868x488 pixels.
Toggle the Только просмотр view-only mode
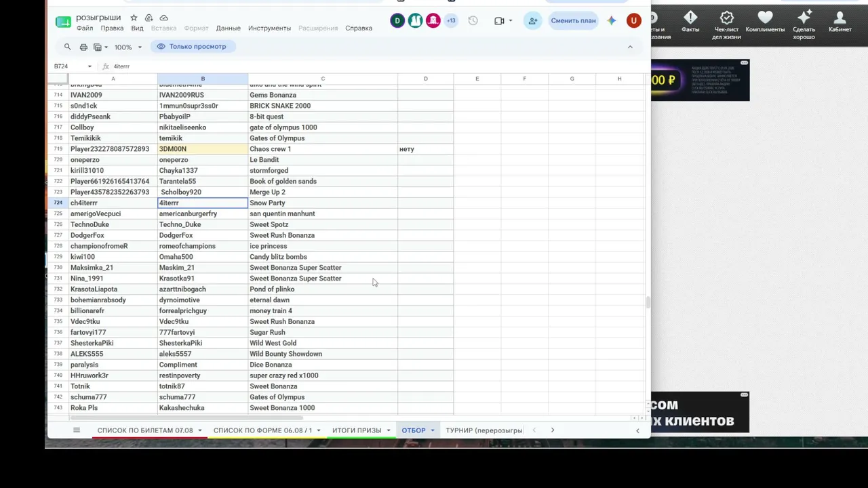click(x=193, y=47)
